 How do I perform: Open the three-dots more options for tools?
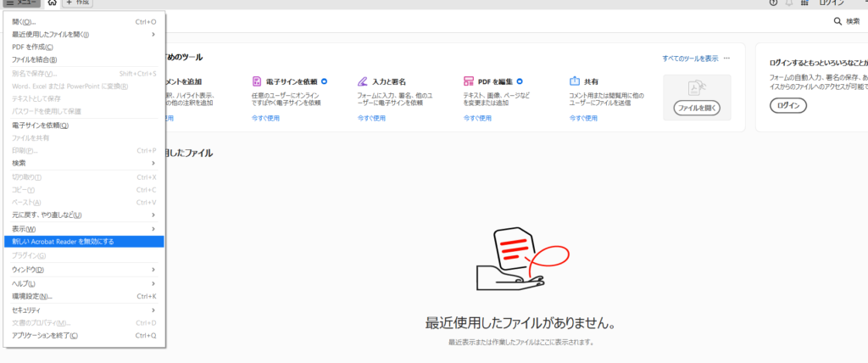pyautogui.click(x=726, y=59)
